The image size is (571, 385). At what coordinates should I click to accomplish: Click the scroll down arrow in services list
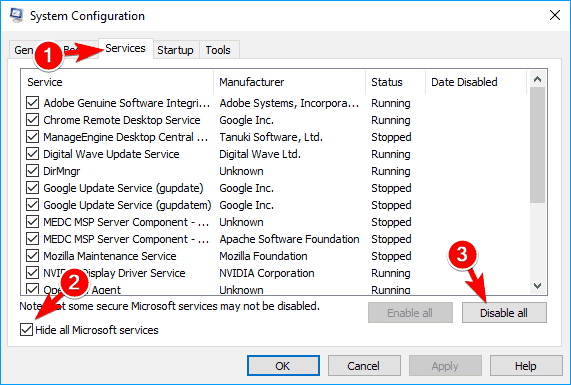[x=537, y=286]
